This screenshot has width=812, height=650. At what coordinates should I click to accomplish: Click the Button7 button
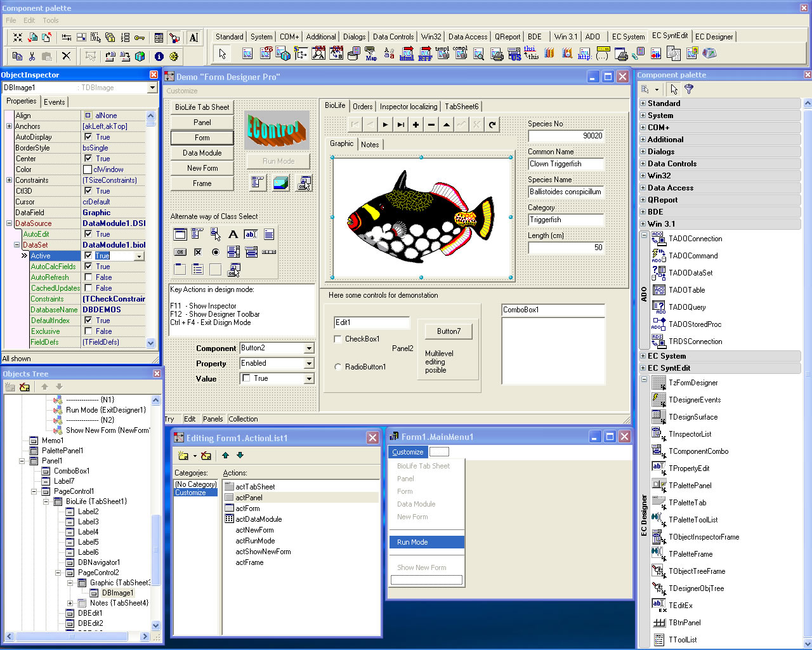pyautogui.click(x=448, y=331)
